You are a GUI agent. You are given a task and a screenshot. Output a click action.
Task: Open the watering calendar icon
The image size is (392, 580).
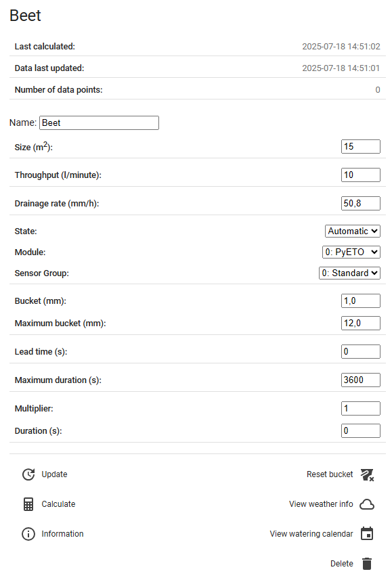pyautogui.click(x=367, y=533)
